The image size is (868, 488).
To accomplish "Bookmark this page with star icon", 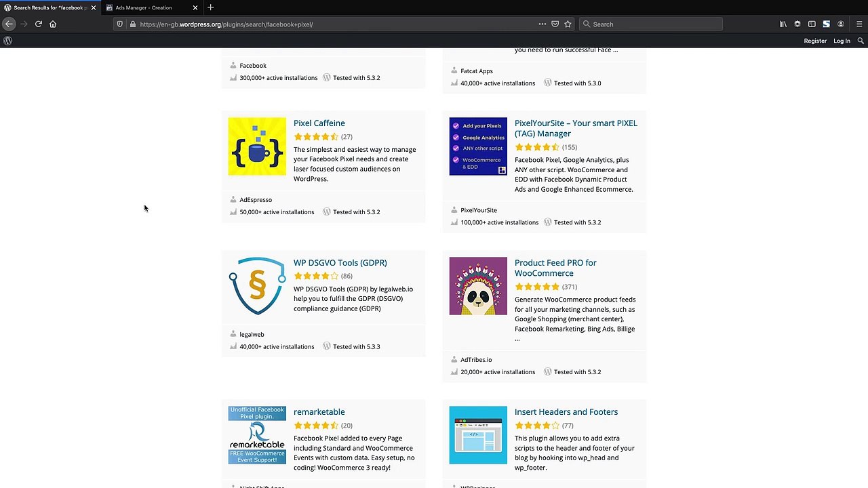I will [568, 24].
